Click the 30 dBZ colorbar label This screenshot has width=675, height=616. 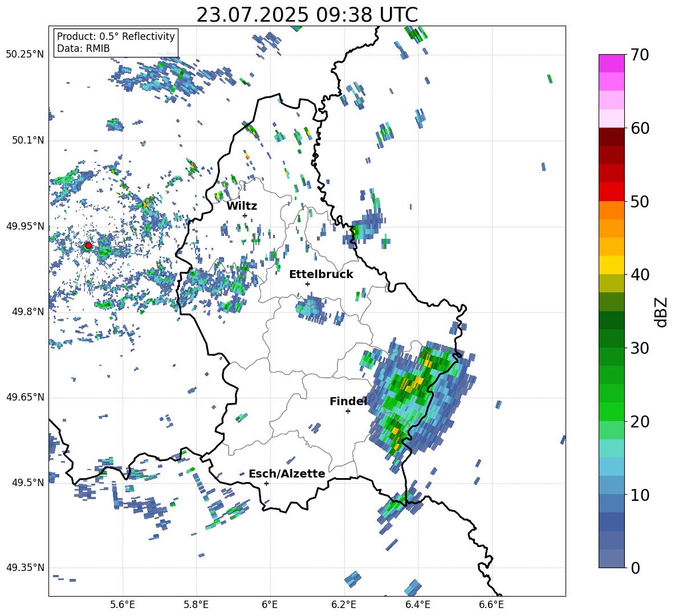click(x=639, y=348)
